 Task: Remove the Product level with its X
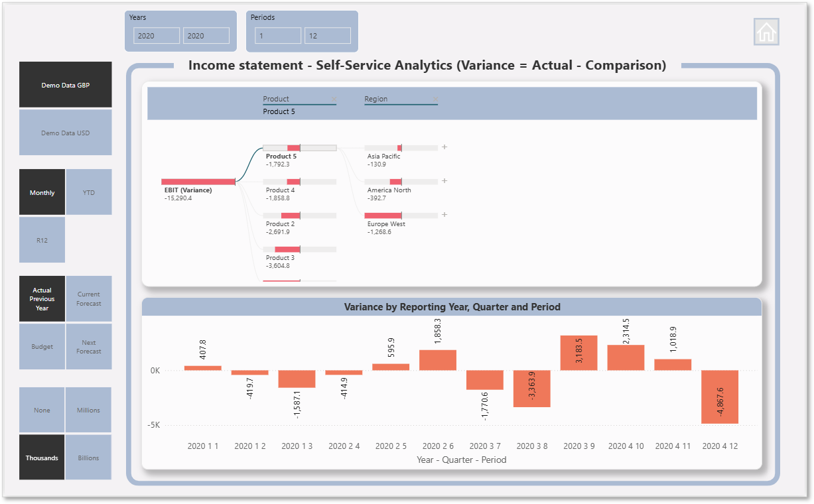[x=334, y=99]
